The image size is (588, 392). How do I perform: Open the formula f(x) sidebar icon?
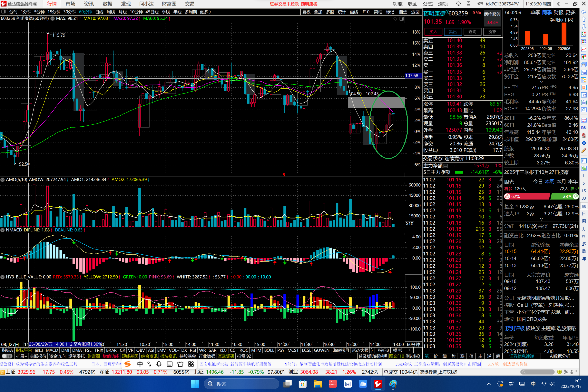584,103
